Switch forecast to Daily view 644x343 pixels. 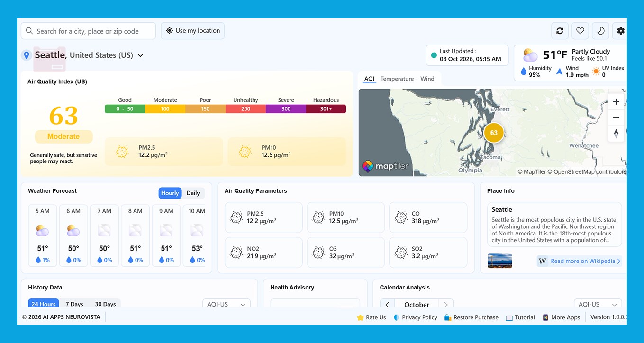[193, 193]
